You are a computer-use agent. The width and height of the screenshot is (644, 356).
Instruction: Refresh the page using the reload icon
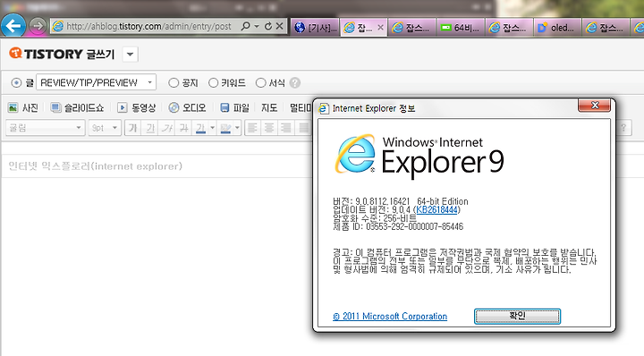tap(268, 26)
